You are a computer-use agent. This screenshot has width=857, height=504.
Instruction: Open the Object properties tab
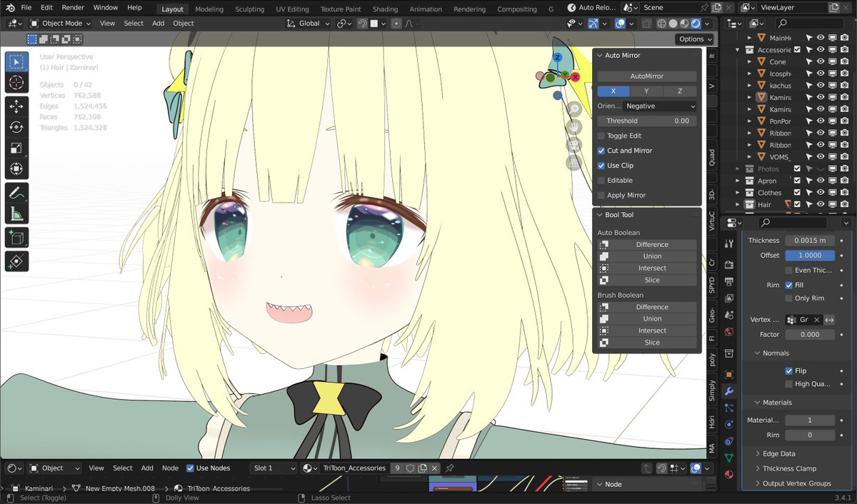(728, 374)
